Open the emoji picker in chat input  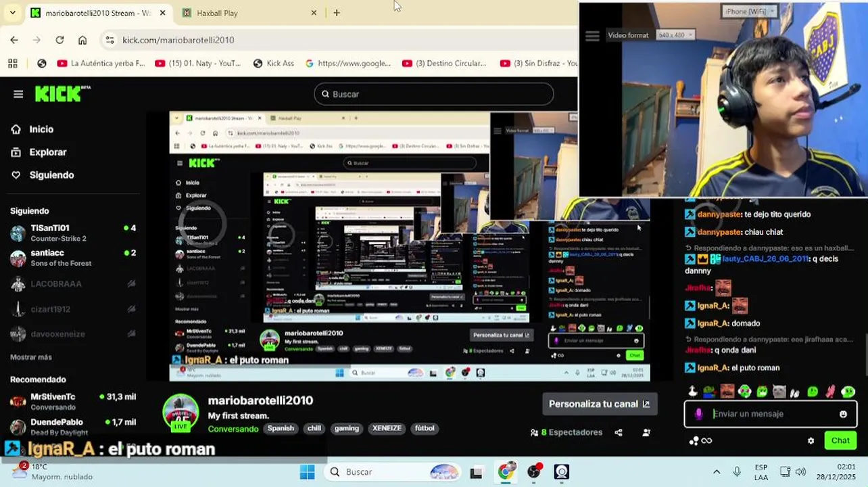point(843,414)
